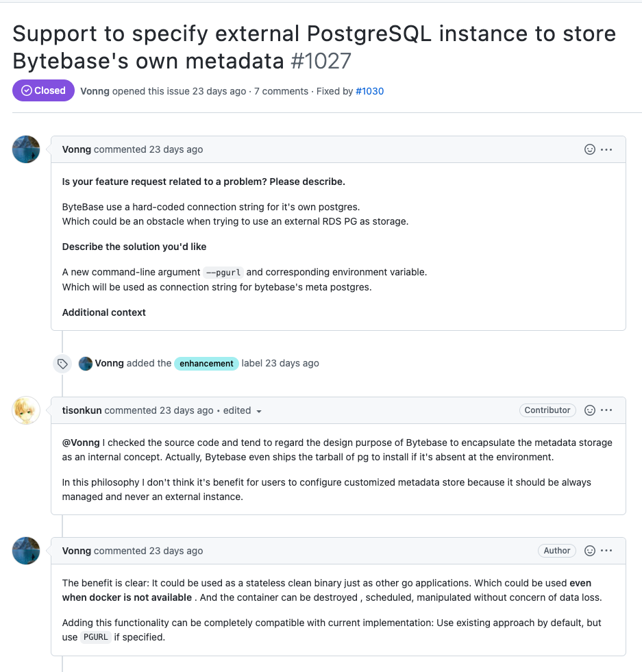Image resolution: width=642 pixels, height=672 pixels.
Task: Open the kebab menu on Vonng's Author comment
Action: (606, 551)
